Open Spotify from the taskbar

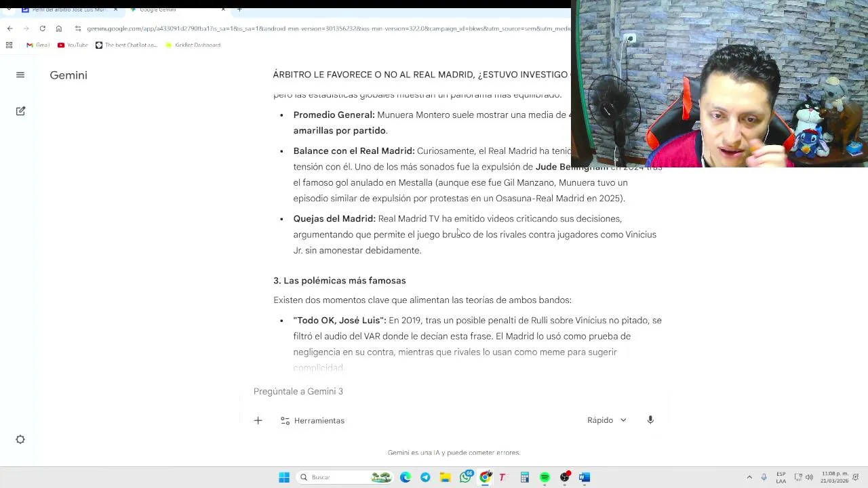click(x=545, y=477)
